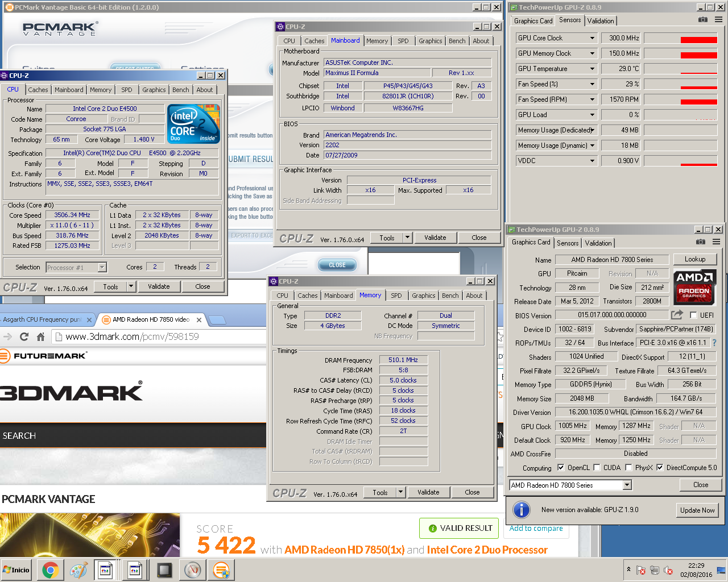Click the Action Center flag tray icon

pos(641,571)
